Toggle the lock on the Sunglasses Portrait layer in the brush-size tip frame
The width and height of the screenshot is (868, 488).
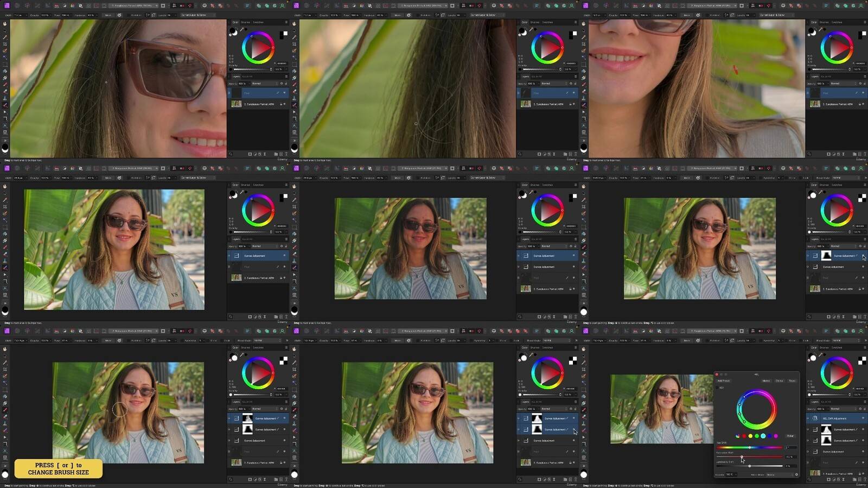(280, 462)
